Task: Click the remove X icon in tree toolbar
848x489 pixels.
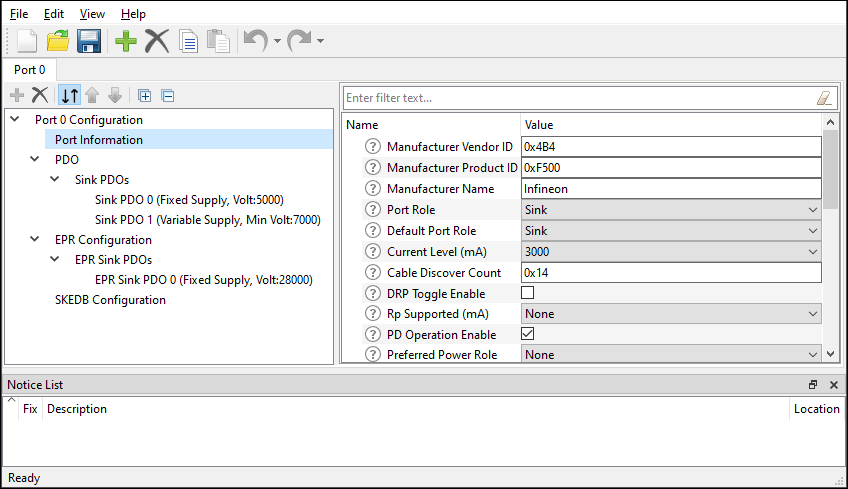Action: tap(39, 95)
